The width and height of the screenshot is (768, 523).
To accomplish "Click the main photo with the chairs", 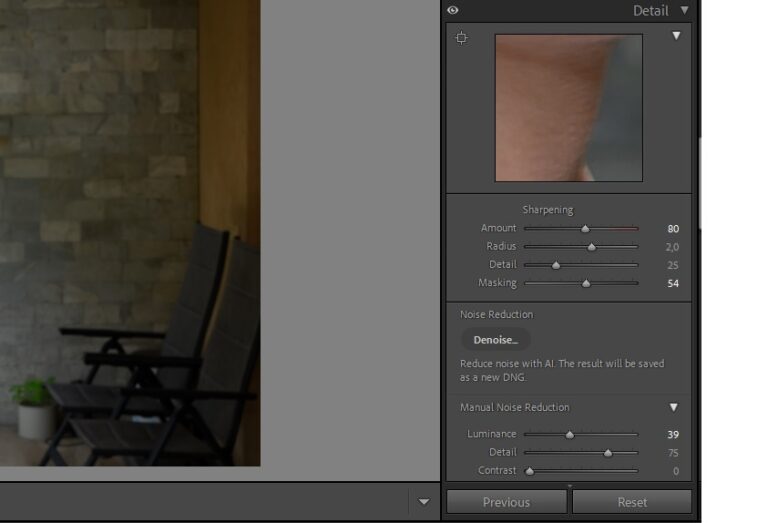I will [130, 233].
